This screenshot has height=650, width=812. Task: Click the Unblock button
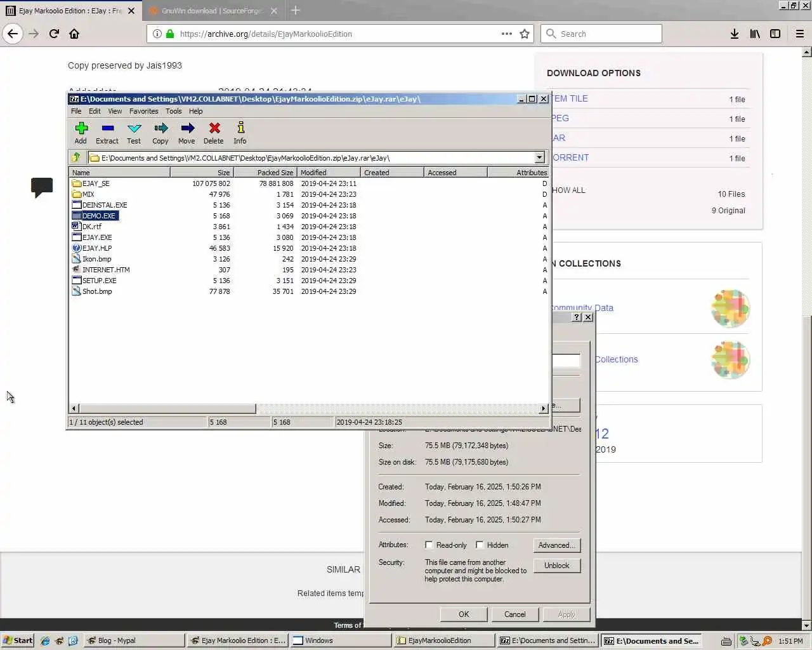pos(557,566)
